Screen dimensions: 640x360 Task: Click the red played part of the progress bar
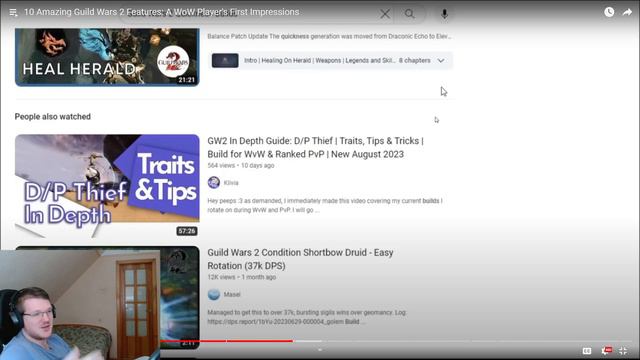[227, 341]
